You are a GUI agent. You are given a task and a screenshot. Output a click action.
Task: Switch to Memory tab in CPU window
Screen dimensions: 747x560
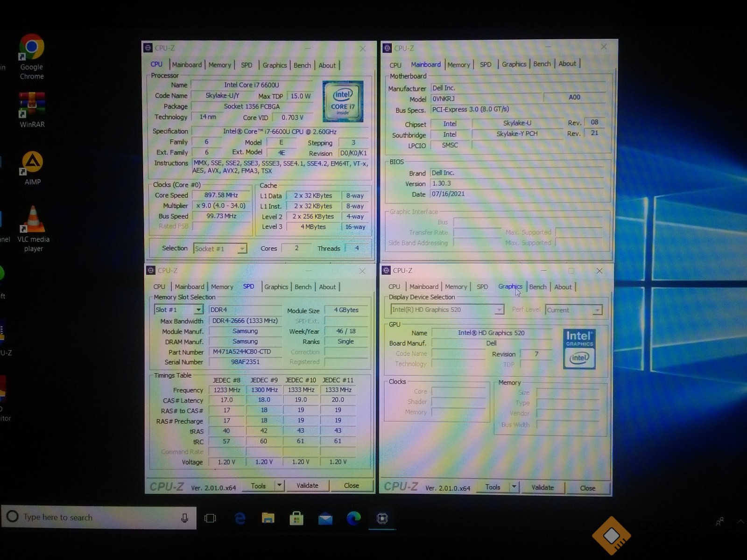pos(219,65)
